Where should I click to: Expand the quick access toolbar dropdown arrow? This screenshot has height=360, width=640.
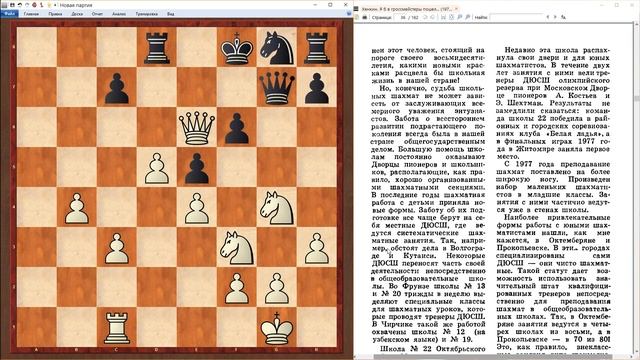pos(55,5)
